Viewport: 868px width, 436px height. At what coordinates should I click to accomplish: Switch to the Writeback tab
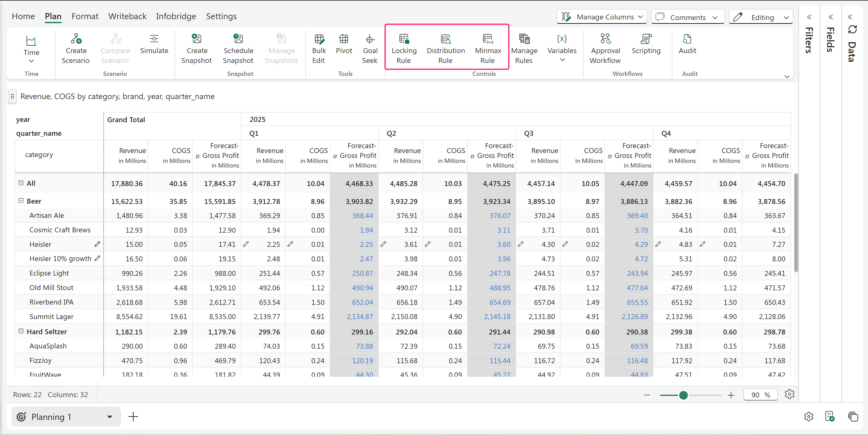click(x=127, y=16)
